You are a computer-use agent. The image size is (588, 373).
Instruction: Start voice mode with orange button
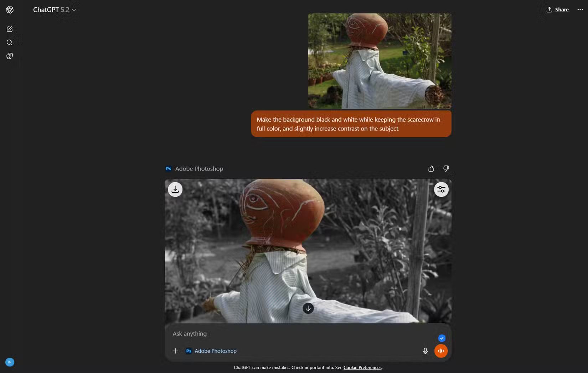(441, 351)
